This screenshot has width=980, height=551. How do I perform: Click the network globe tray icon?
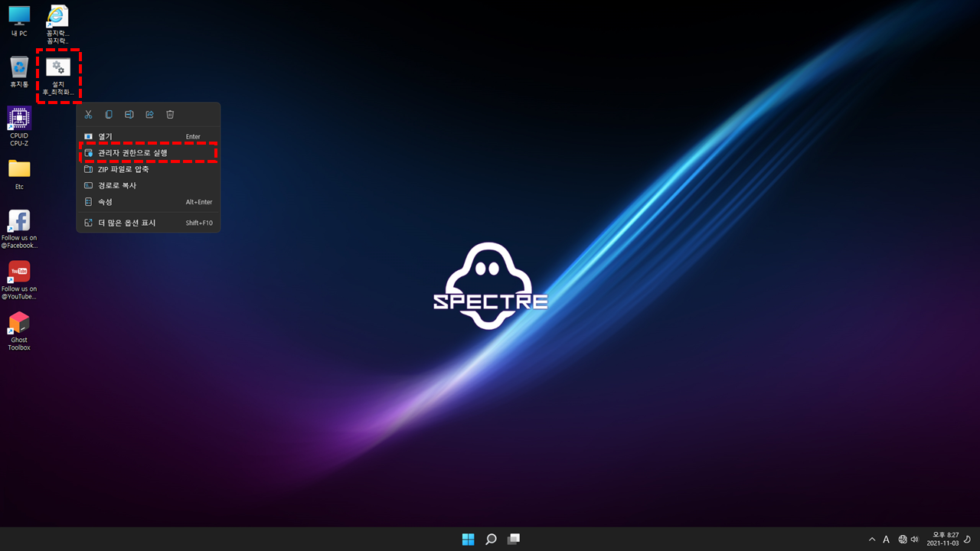pos(903,540)
